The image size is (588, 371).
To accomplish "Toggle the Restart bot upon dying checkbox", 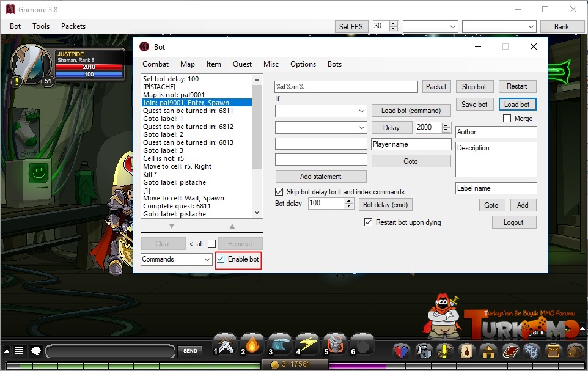I will tap(368, 222).
